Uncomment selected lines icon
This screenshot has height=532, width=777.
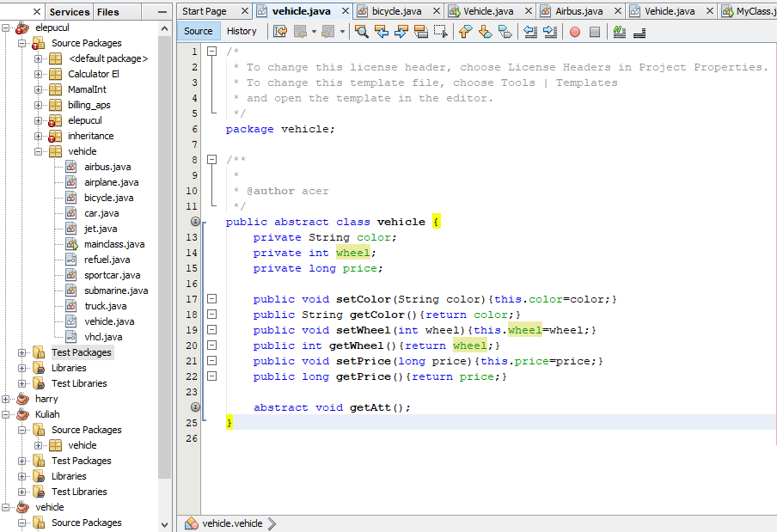(x=639, y=32)
